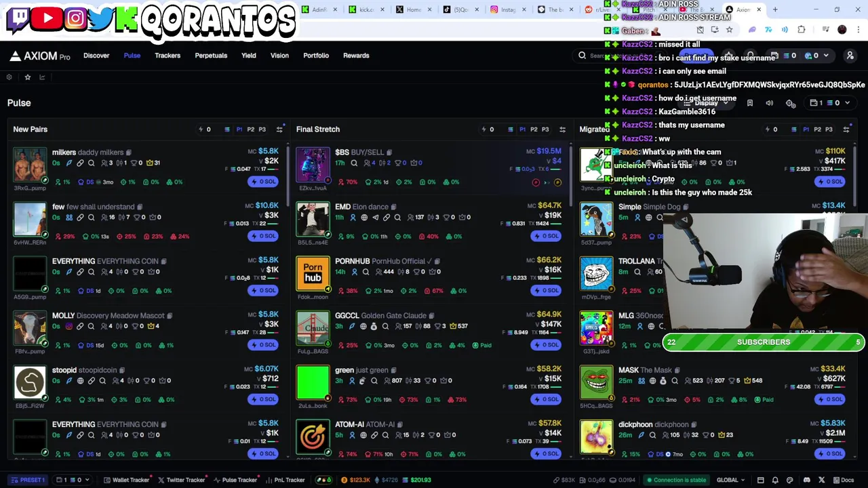
Task: Open the theme palette icon in the bottom bar
Action: click(x=790, y=480)
